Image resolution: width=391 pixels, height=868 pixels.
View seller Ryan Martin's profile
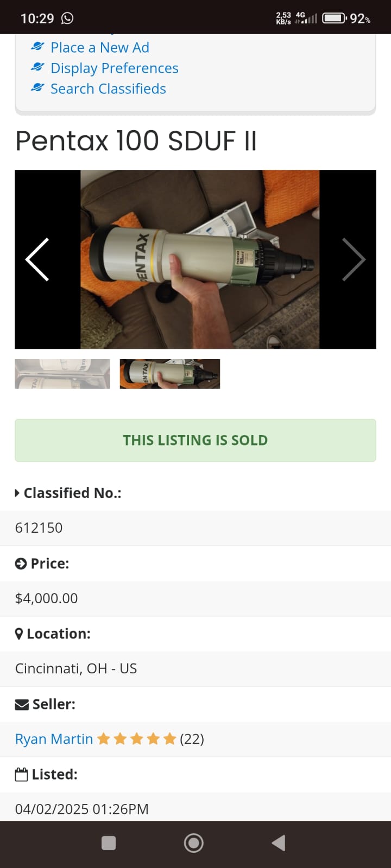(x=54, y=739)
